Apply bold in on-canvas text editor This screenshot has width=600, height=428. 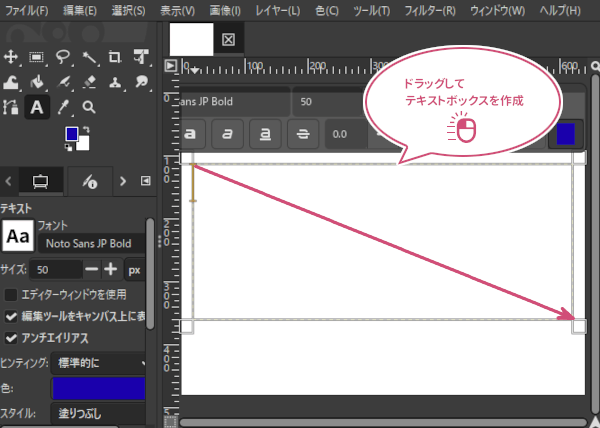click(191, 134)
